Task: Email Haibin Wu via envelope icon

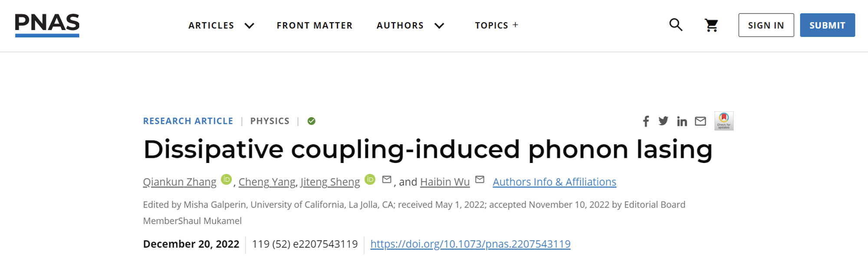Action: click(480, 179)
